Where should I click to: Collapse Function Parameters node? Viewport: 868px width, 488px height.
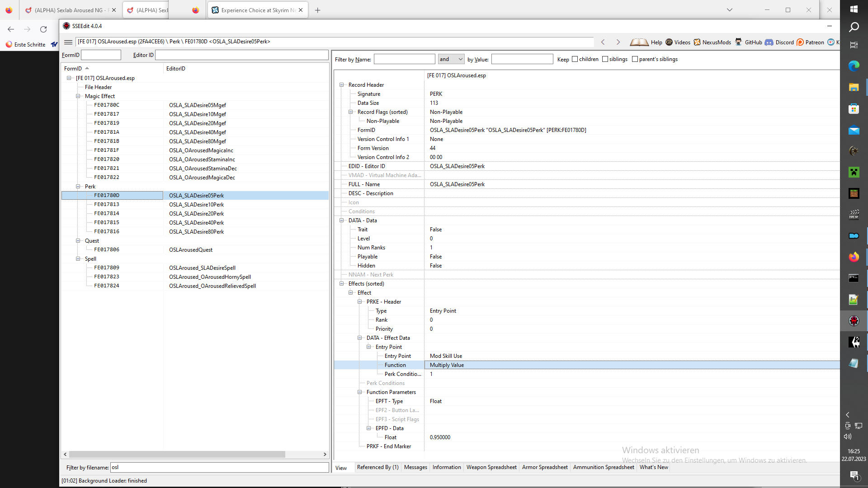(360, 392)
